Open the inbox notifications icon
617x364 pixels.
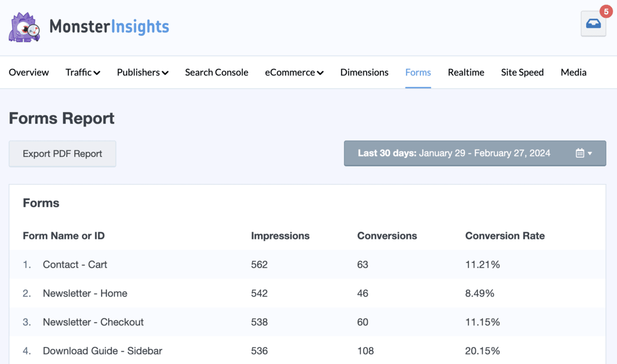(593, 24)
